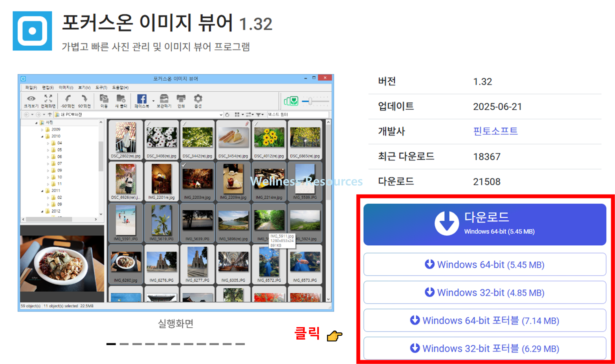The width and height of the screenshot is (615, 364).
Task: Rotate image with the -90°회전 icon
Action: pos(68,98)
